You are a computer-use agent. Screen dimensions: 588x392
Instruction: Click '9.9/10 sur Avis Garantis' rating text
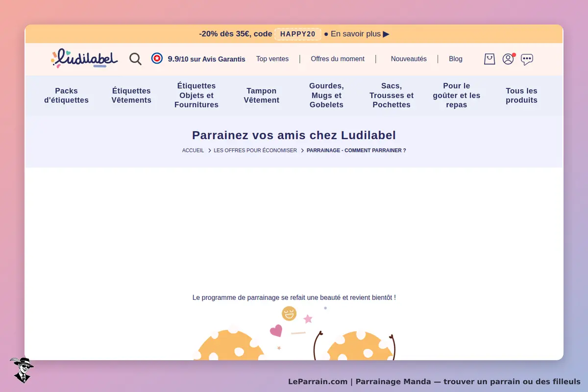206,59
